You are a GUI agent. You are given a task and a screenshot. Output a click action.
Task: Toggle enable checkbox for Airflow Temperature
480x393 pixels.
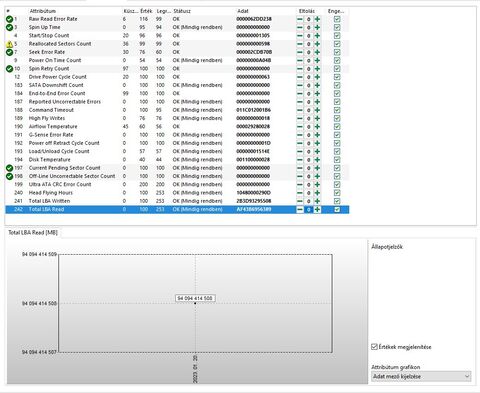[x=337, y=127]
